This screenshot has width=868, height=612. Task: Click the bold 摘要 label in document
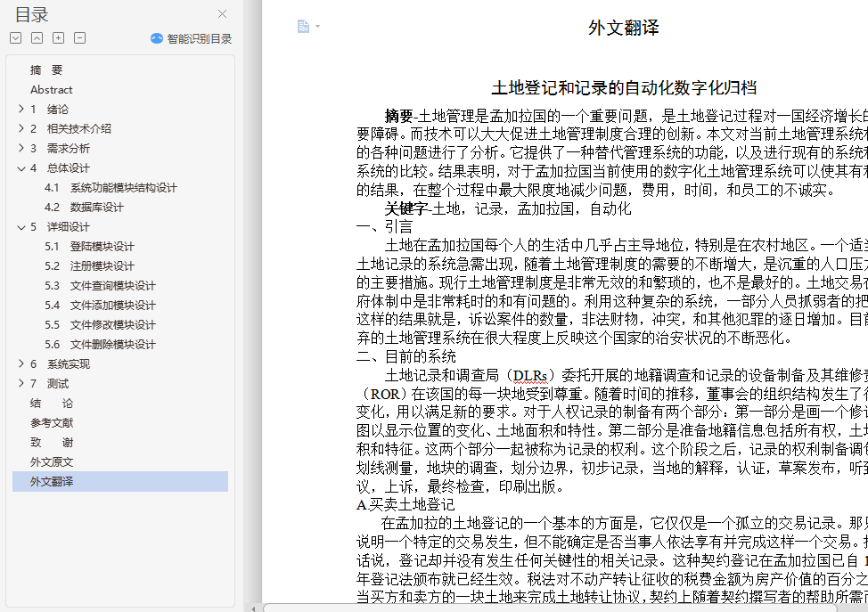398,116
